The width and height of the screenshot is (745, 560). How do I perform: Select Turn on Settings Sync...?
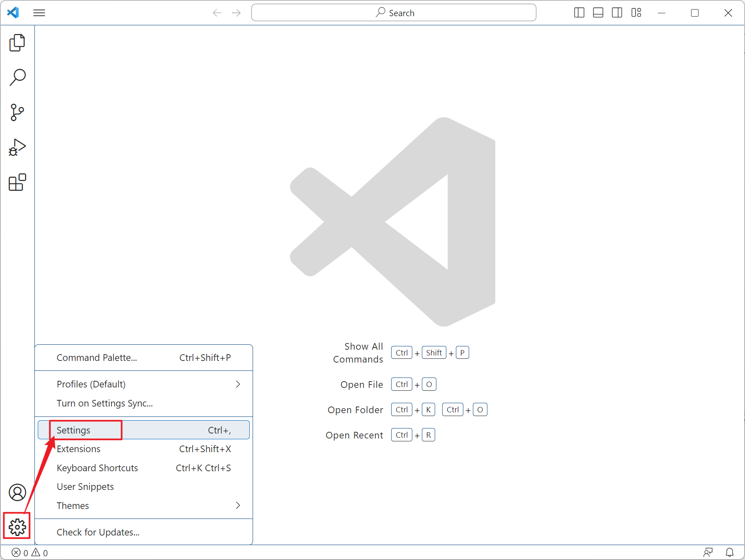coord(144,403)
